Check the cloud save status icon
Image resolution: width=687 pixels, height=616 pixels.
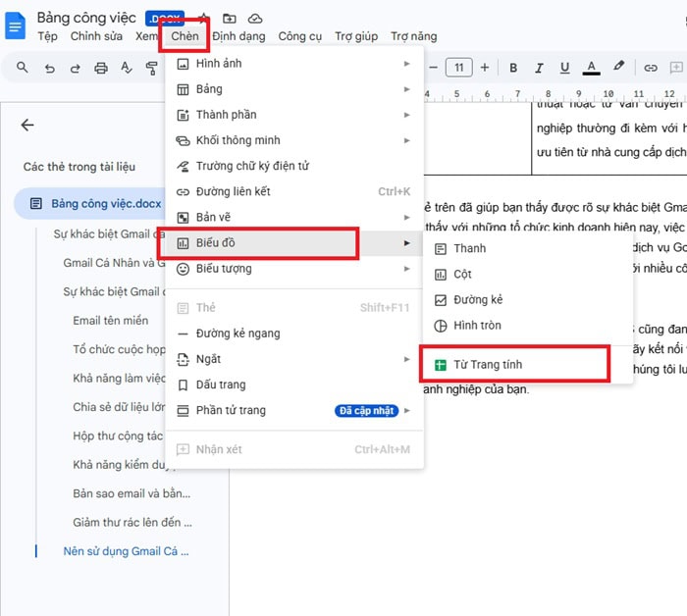click(255, 18)
